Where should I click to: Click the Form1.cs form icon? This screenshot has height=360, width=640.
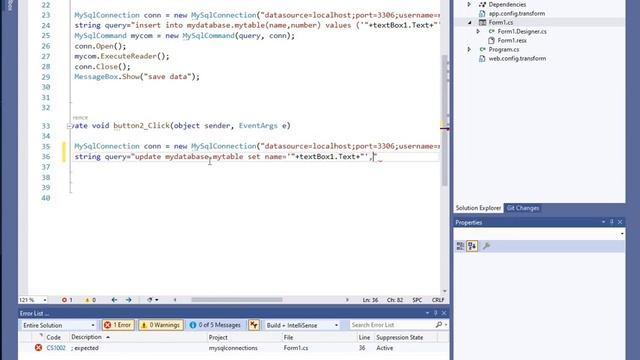click(482, 22)
